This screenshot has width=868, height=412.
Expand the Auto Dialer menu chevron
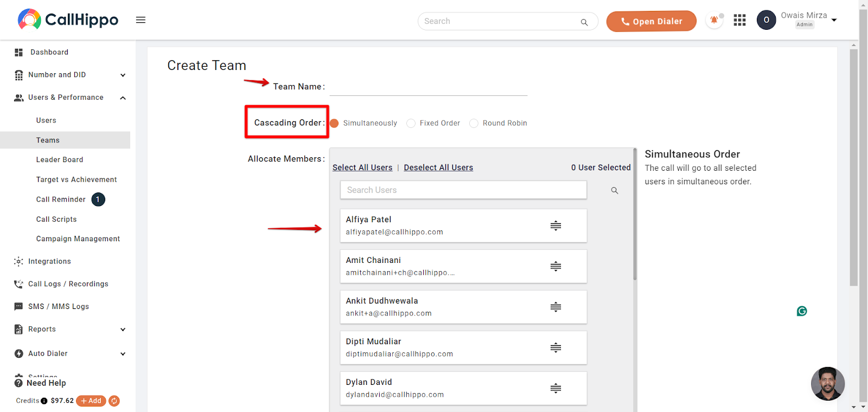[123, 354]
